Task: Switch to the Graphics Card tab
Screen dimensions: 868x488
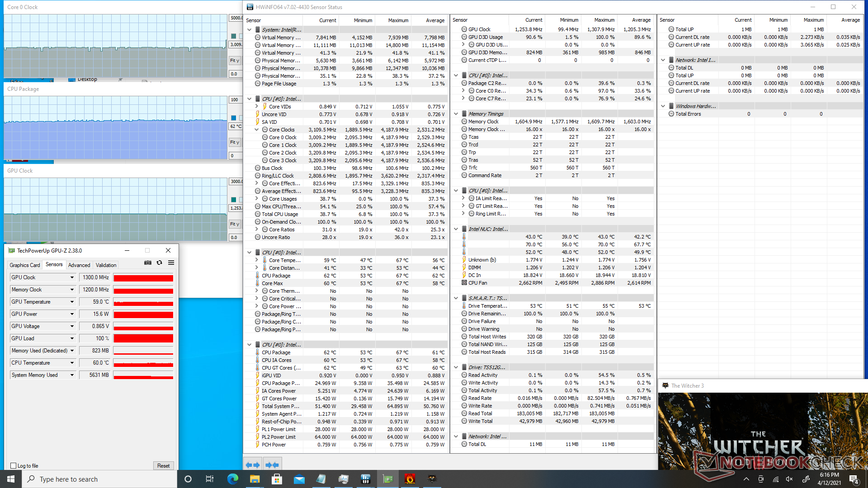Action: pyautogui.click(x=25, y=265)
